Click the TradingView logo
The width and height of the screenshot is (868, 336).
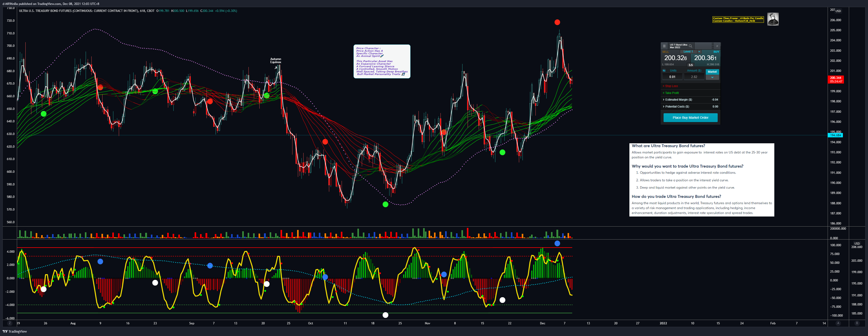[x=15, y=331]
